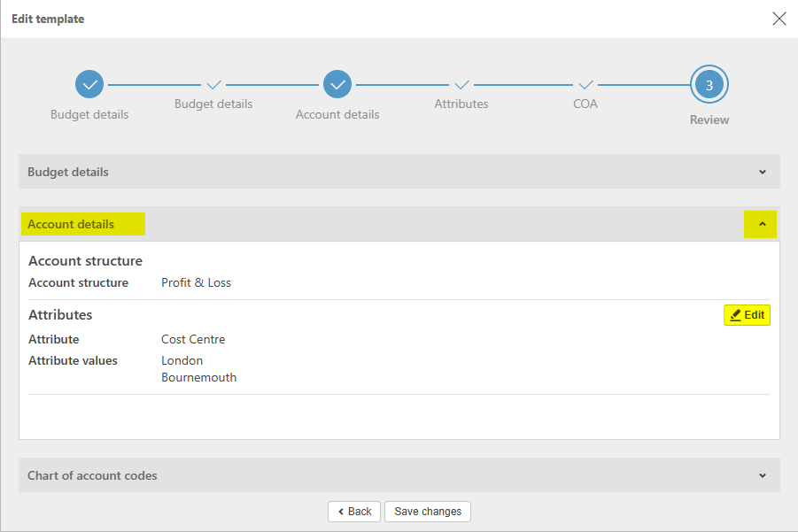Click the Profit & Loss account structure value
The image size is (798, 532).
(196, 283)
